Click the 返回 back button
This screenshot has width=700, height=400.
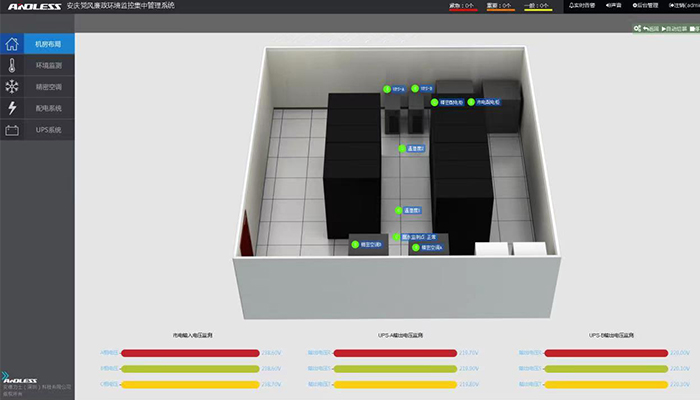651,29
